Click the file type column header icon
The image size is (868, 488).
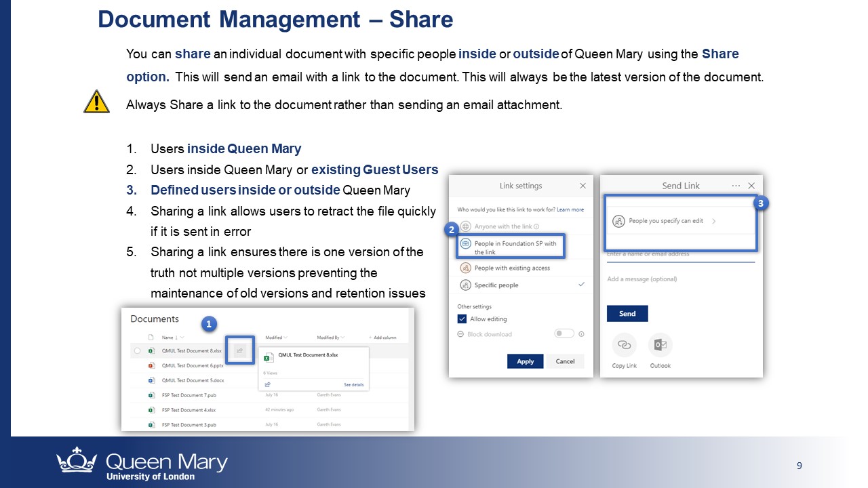click(152, 337)
